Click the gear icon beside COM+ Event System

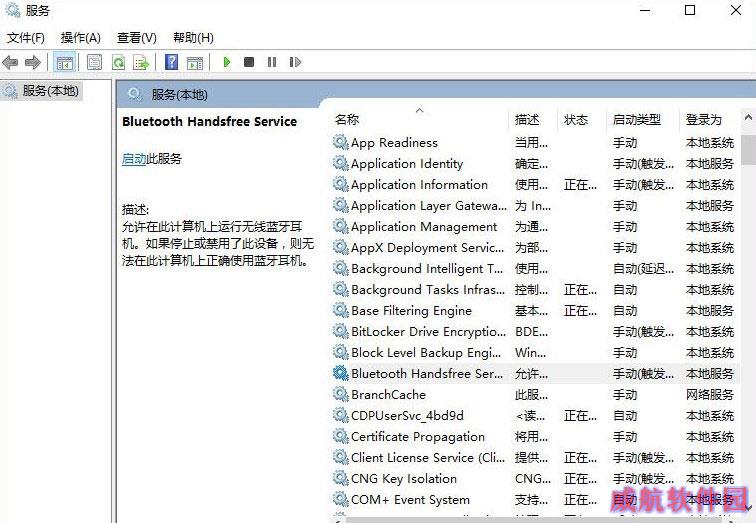click(x=340, y=499)
